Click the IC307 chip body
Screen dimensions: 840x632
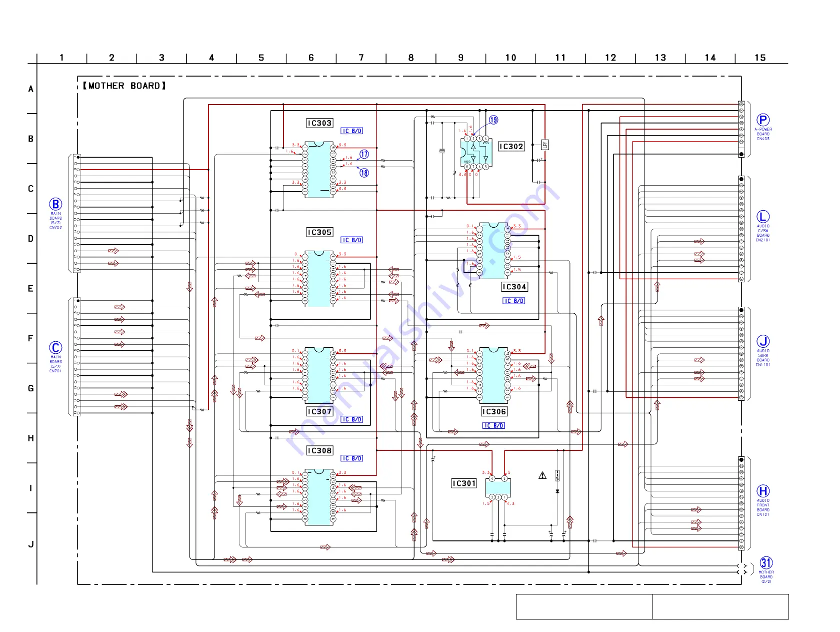(319, 375)
